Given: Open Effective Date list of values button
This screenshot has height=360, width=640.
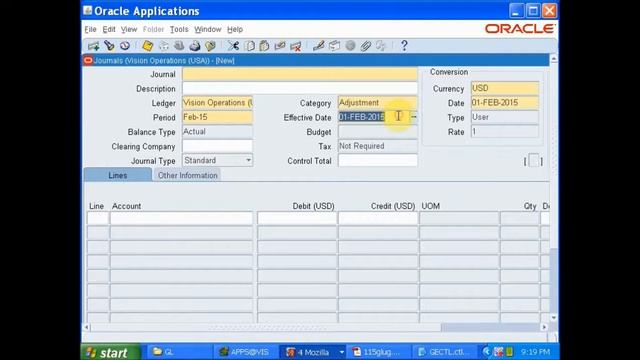Looking at the screenshot, I should point(413,117).
